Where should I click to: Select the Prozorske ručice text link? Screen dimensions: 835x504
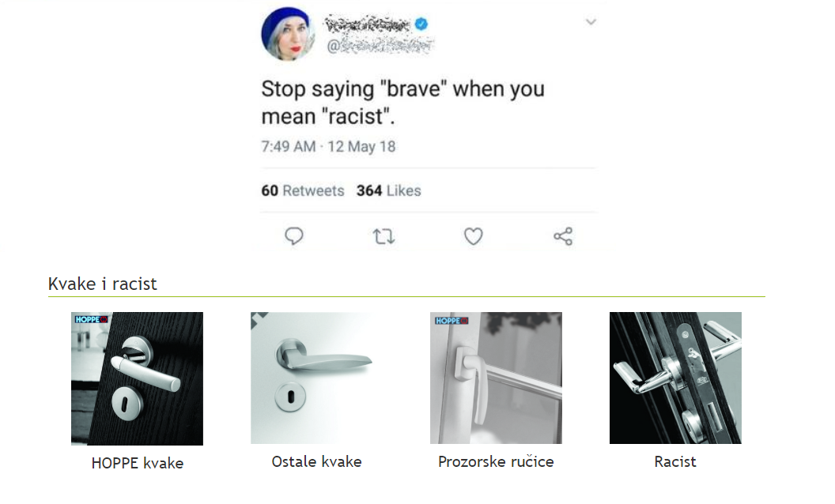496,461
